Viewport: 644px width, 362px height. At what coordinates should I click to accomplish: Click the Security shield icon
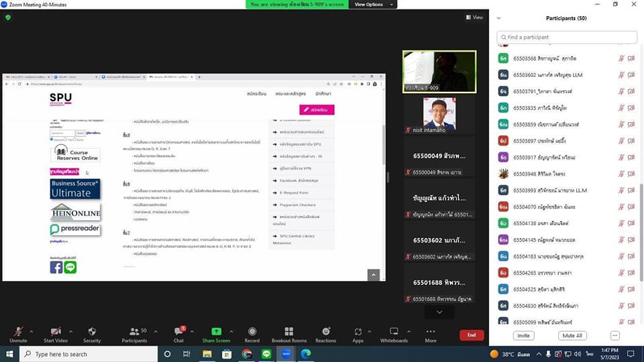[92, 332]
